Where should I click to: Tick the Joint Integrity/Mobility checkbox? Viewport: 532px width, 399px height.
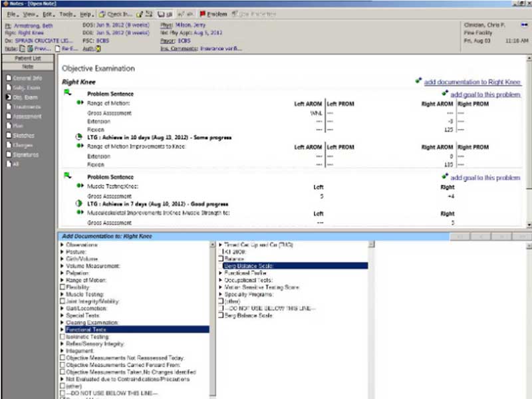[63, 301]
